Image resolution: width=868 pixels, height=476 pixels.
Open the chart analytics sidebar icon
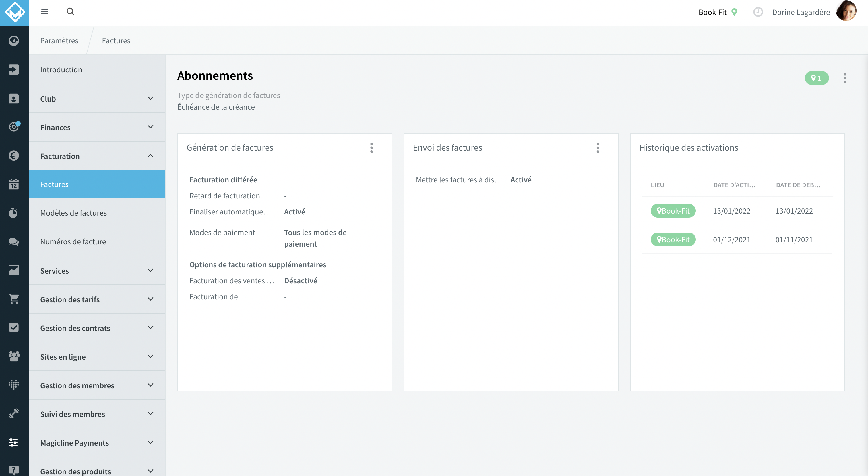[14, 270]
